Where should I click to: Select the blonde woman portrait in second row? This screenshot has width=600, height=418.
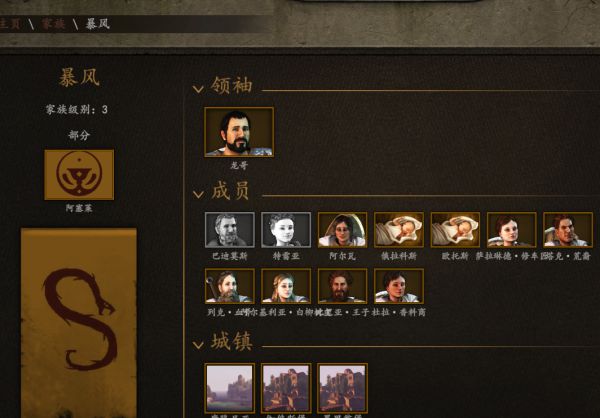pos(286,286)
